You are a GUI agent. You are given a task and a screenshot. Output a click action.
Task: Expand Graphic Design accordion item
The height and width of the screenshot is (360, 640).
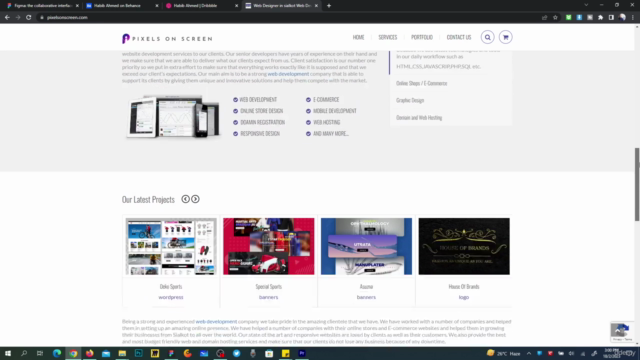(410, 100)
